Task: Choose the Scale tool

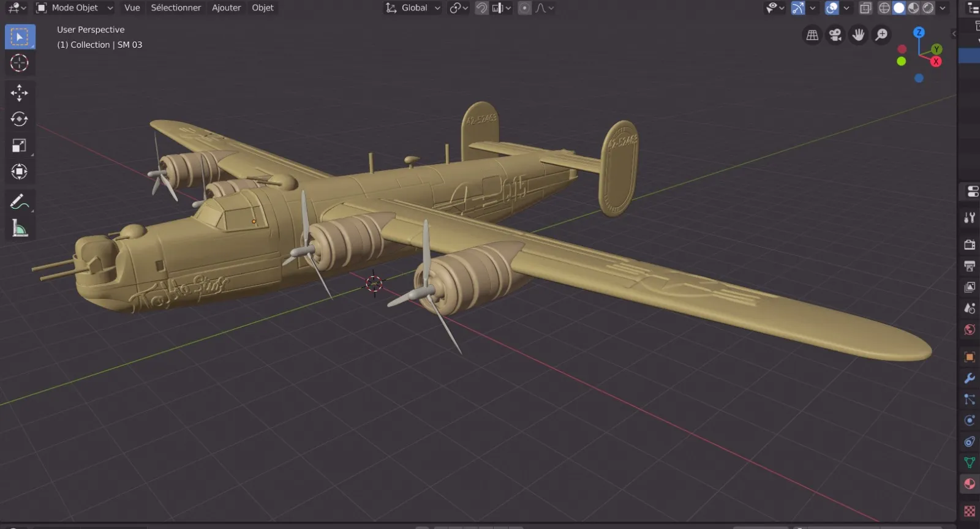Action: [19, 145]
